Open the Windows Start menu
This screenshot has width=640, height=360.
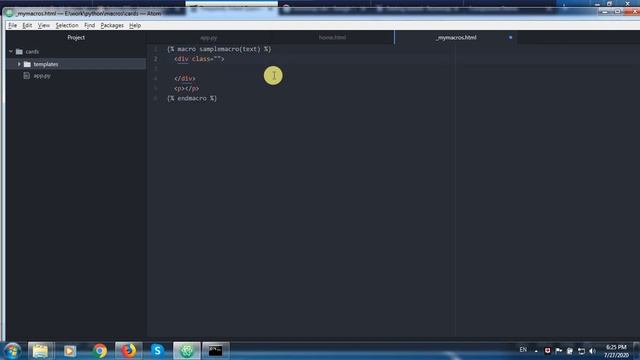(12, 351)
